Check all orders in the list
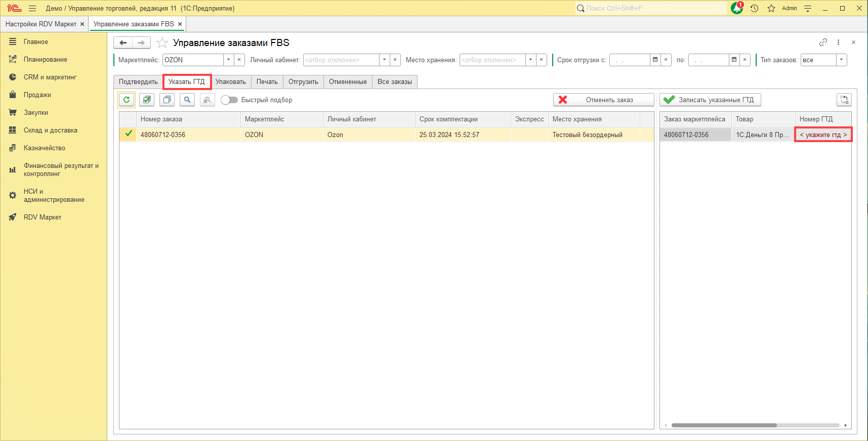The height and width of the screenshot is (441, 868). [x=147, y=100]
